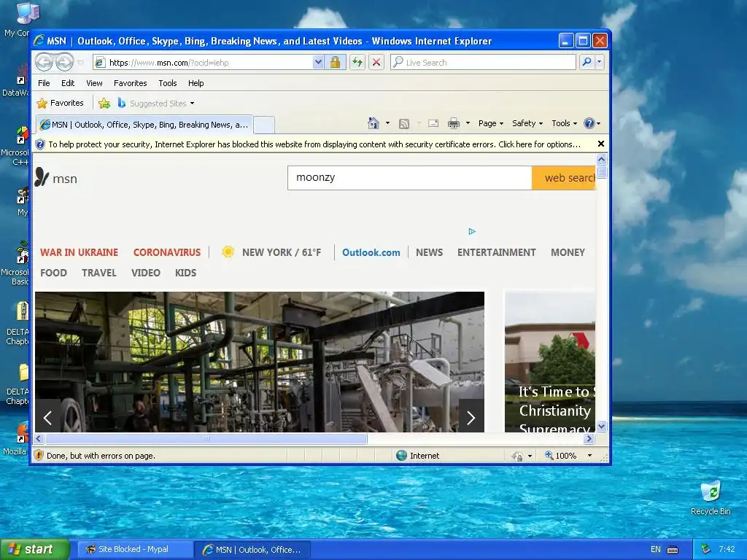Stop loading with the red X icon
This screenshot has height=560, width=747.
[x=376, y=62]
